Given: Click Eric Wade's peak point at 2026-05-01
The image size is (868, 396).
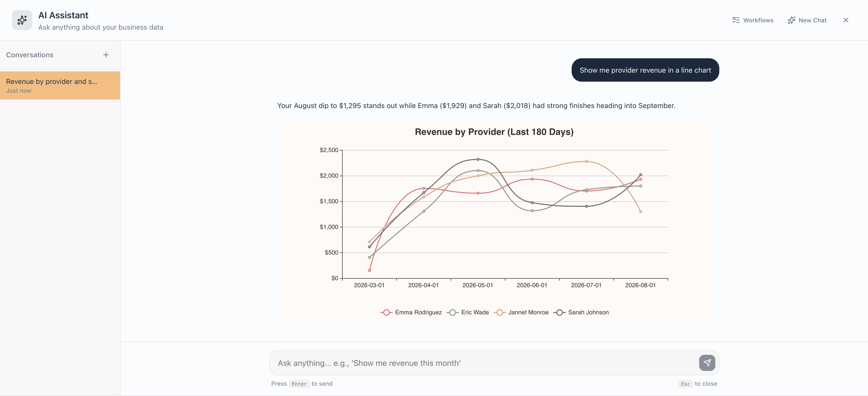Looking at the screenshot, I should pyautogui.click(x=478, y=171).
